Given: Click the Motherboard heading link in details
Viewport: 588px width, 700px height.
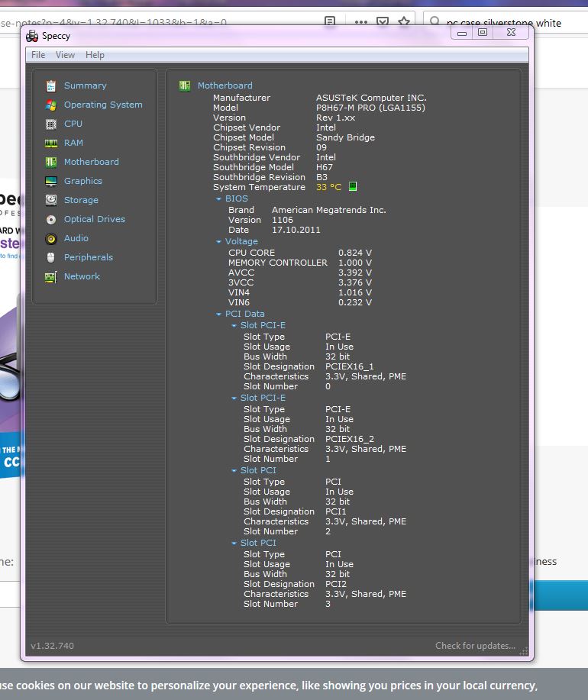Looking at the screenshot, I should pos(225,85).
